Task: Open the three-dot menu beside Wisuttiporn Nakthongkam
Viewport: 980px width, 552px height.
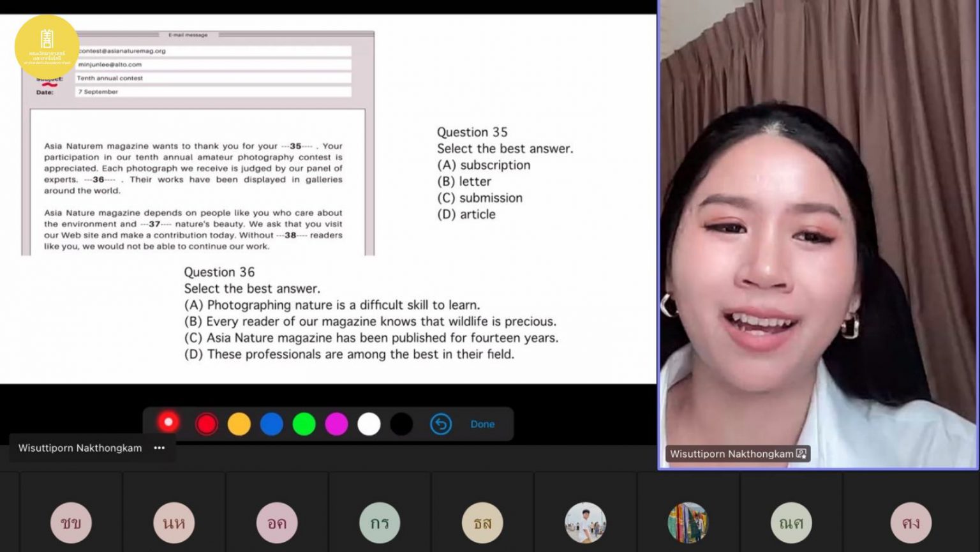Action: (x=160, y=448)
